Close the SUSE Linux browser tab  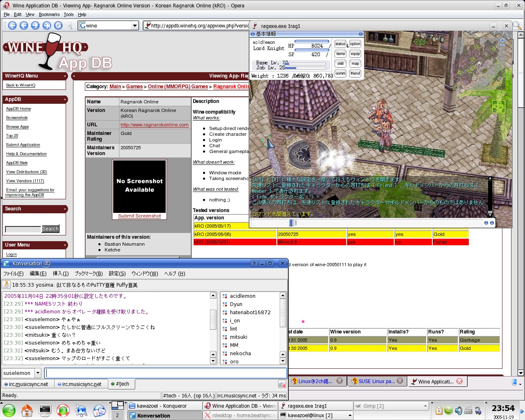(400, 381)
